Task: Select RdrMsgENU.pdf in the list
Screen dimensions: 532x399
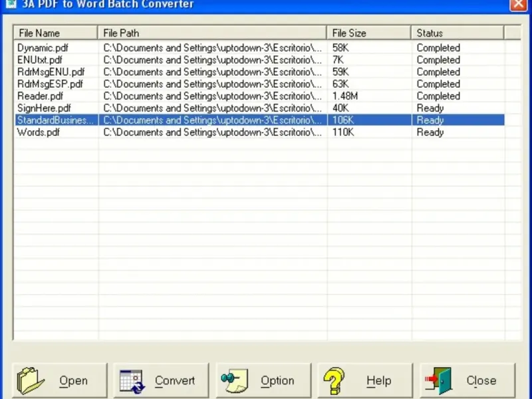Action: pyautogui.click(x=51, y=72)
